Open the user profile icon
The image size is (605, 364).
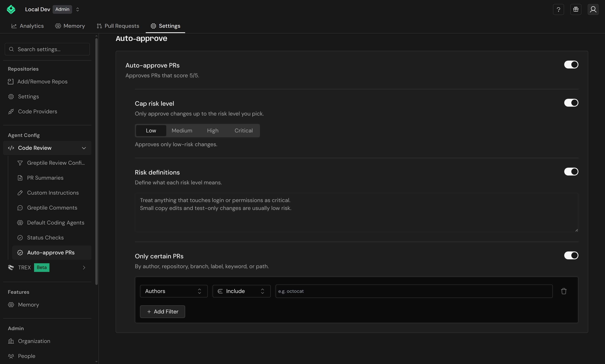pyautogui.click(x=593, y=9)
